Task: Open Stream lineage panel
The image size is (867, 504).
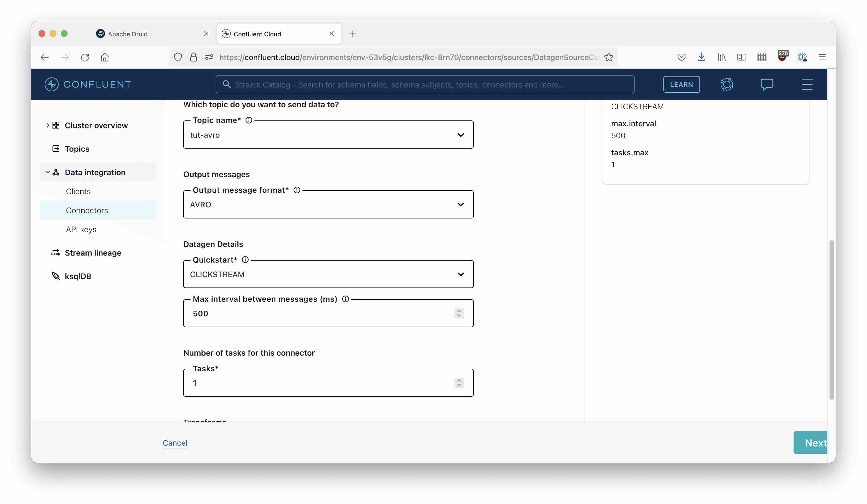Action: tap(93, 252)
